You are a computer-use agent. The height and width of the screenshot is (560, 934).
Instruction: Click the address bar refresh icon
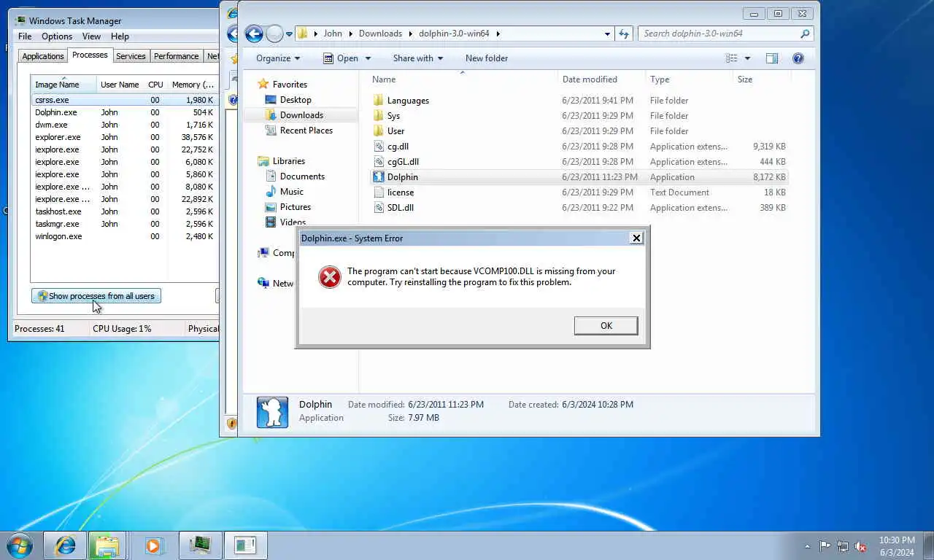624,34
